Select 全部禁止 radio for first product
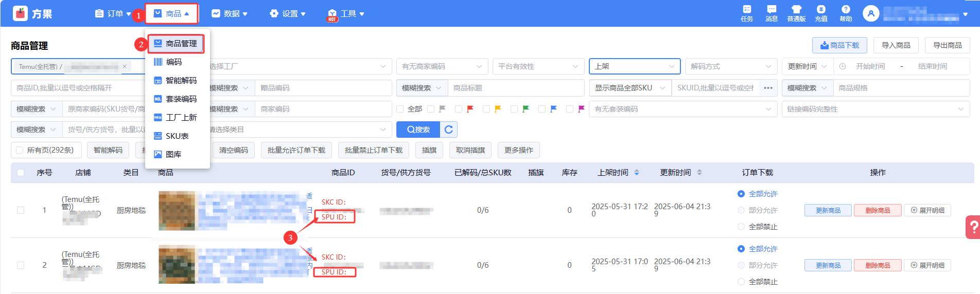 [741, 227]
